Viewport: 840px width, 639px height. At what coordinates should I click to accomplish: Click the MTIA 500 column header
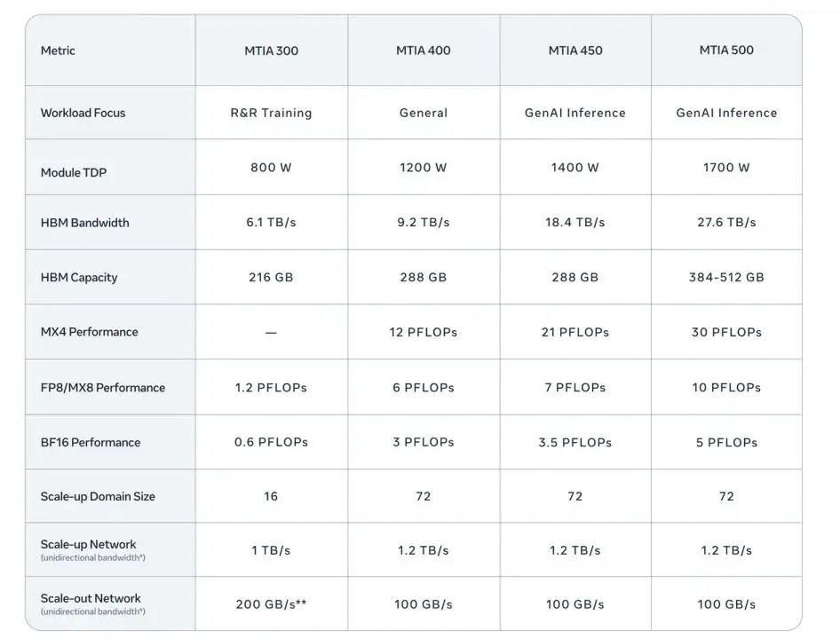point(725,51)
